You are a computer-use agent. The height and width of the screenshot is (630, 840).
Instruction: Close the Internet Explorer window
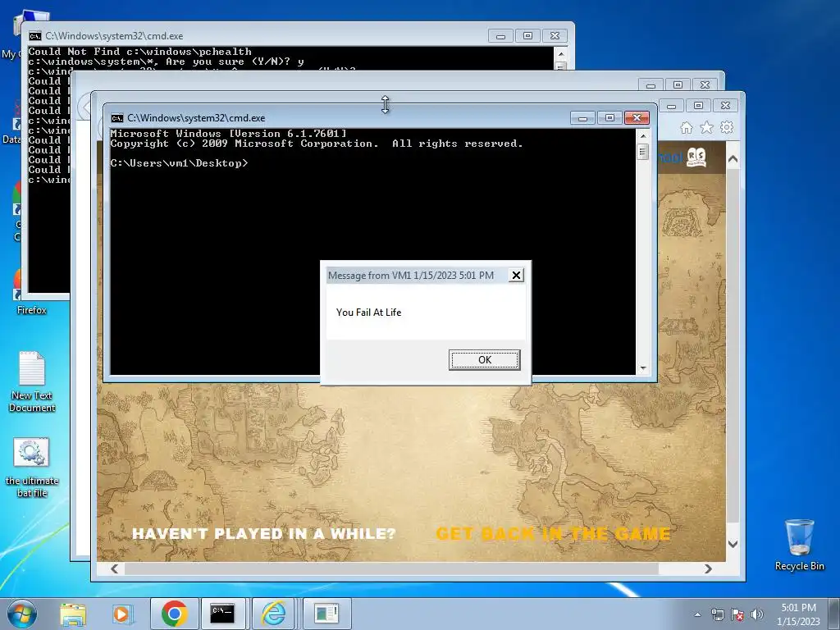[725, 106]
